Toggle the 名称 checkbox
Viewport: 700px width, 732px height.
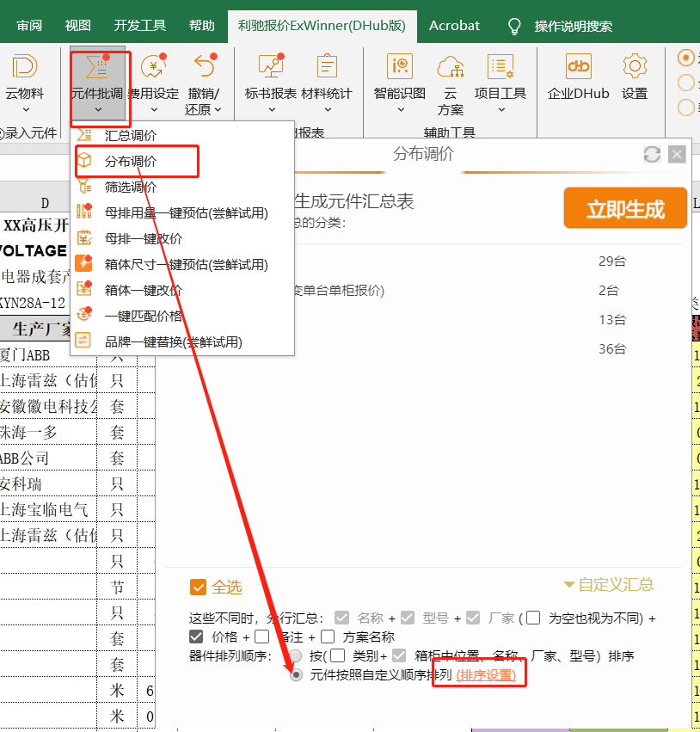coord(341,618)
